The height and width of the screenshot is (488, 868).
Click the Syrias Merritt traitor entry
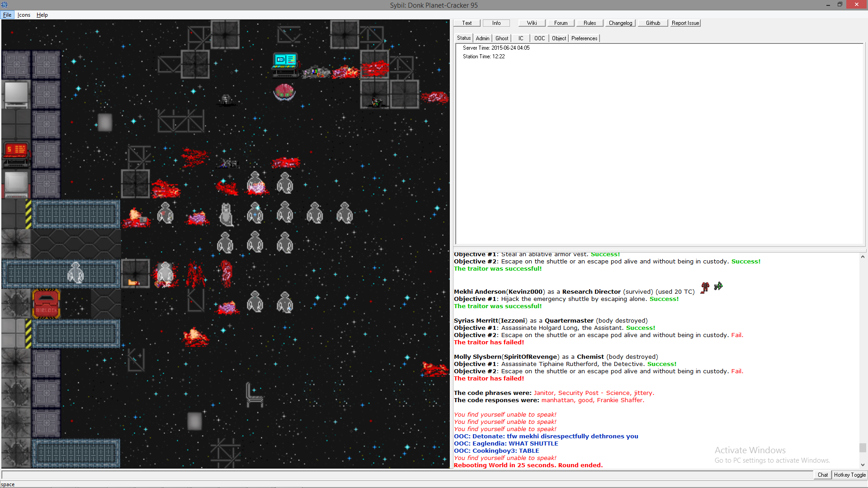(551, 321)
